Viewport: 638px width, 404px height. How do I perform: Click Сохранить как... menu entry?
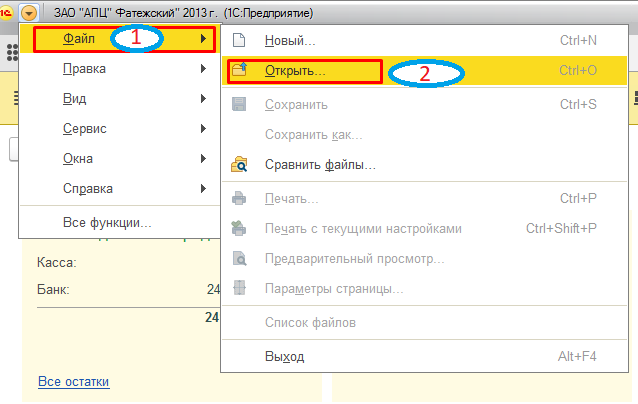click(424, 135)
